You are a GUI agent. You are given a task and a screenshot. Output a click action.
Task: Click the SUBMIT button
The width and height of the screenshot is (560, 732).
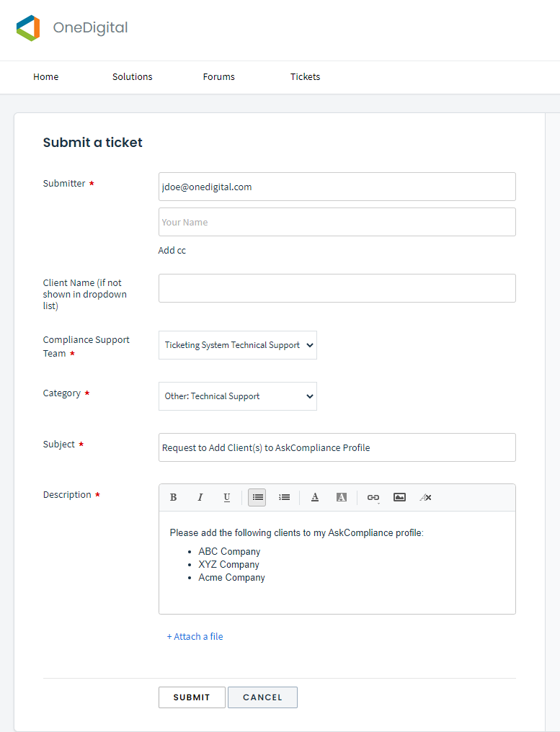tap(192, 697)
